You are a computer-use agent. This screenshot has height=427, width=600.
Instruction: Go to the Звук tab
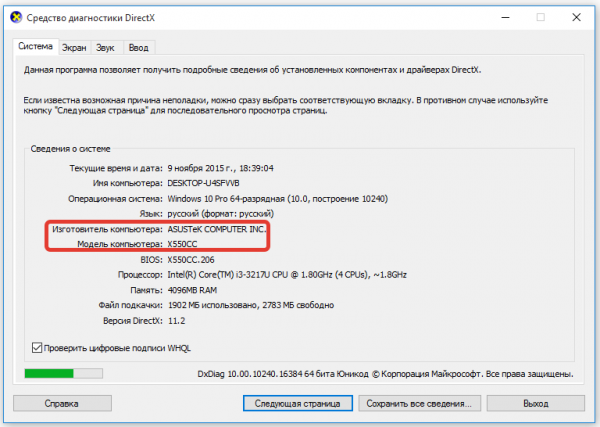pyautogui.click(x=106, y=47)
